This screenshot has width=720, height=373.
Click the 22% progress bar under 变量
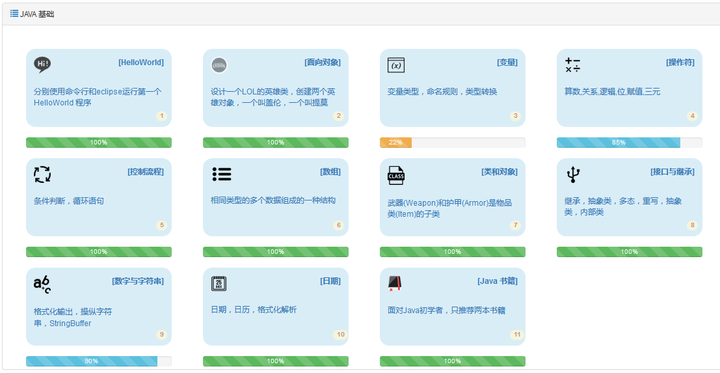452,142
